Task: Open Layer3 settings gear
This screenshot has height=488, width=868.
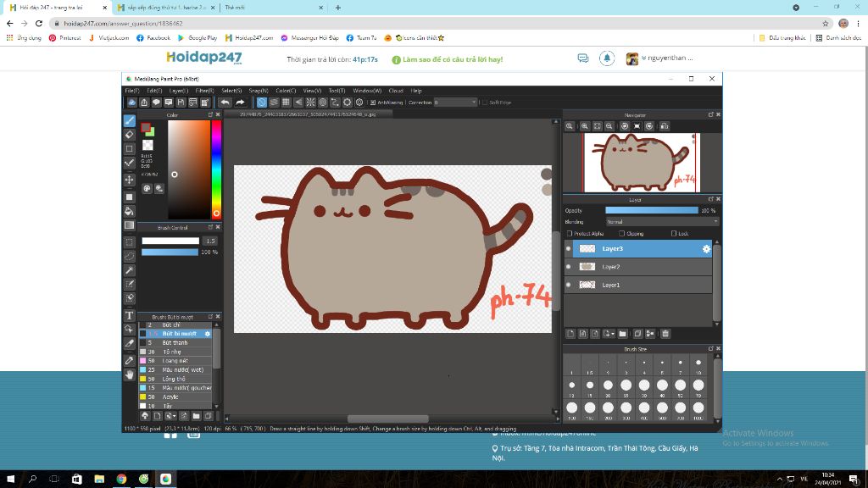Action: click(x=706, y=249)
